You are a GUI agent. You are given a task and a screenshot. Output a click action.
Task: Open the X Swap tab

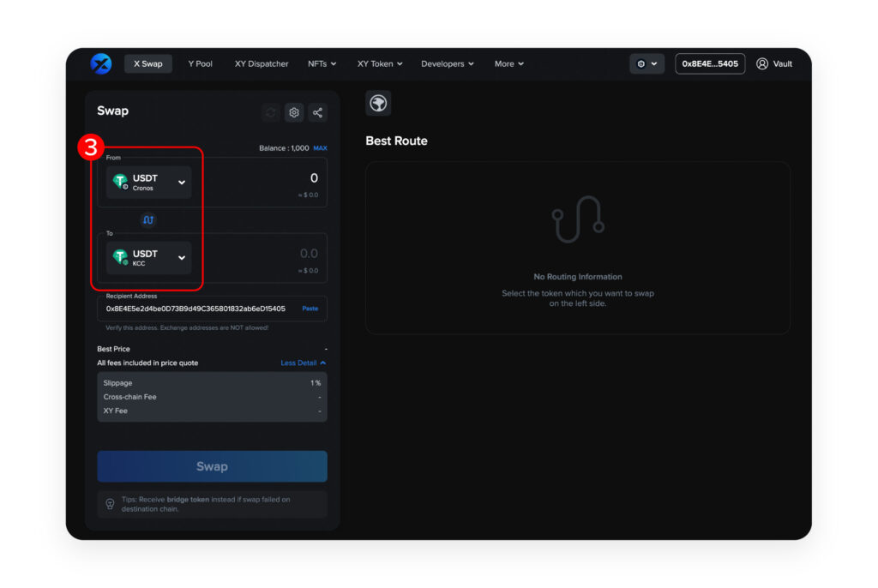pyautogui.click(x=147, y=63)
